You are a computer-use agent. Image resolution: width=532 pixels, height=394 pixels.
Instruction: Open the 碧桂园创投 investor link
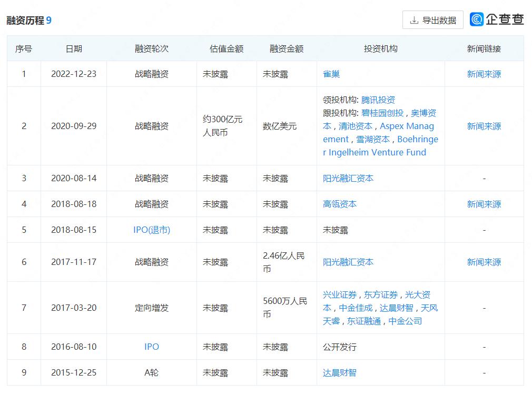click(x=382, y=113)
